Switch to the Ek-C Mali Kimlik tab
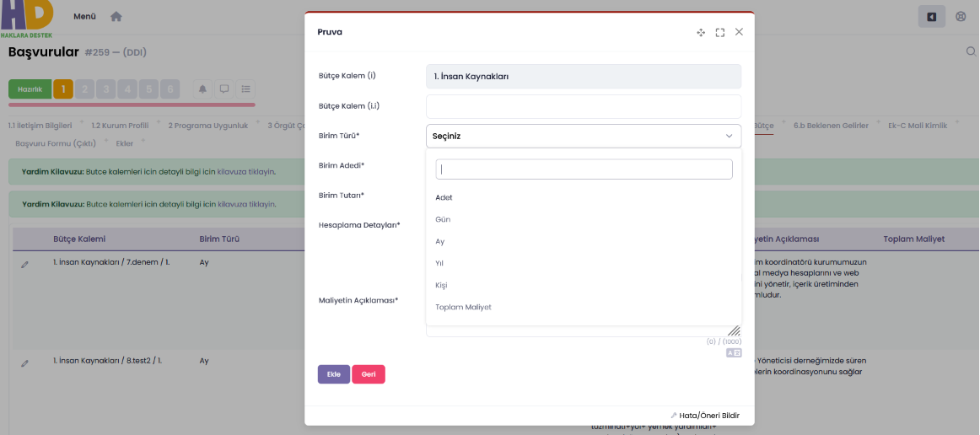The height and width of the screenshot is (435, 980). pos(918,126)
